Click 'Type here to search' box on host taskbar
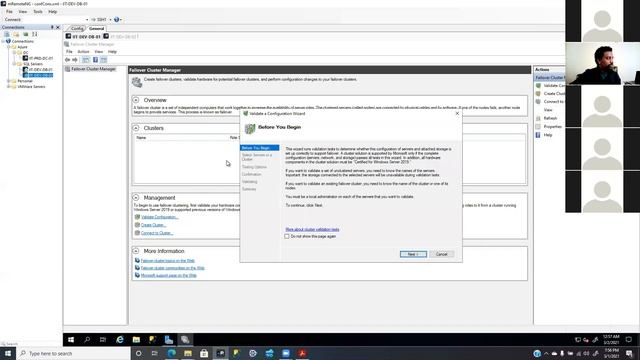Viewport: 640px width, 360px height. (73, 353)
